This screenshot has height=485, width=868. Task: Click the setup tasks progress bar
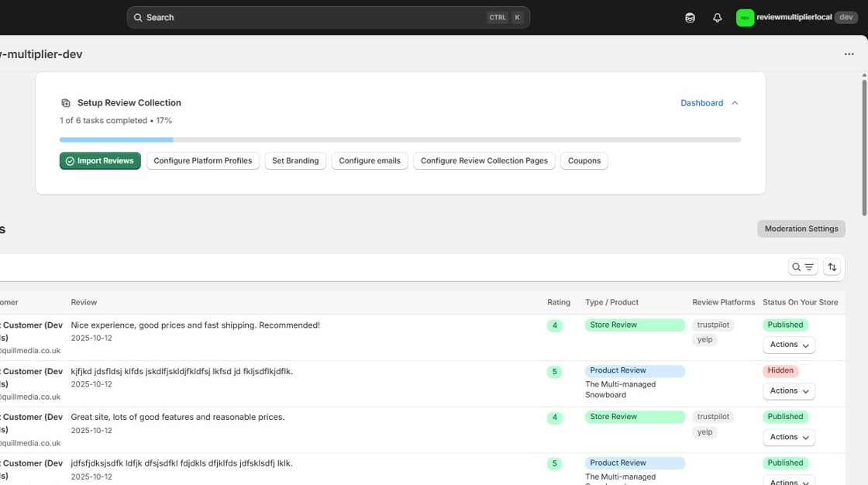pyautogui.click(x=400, y=139)
